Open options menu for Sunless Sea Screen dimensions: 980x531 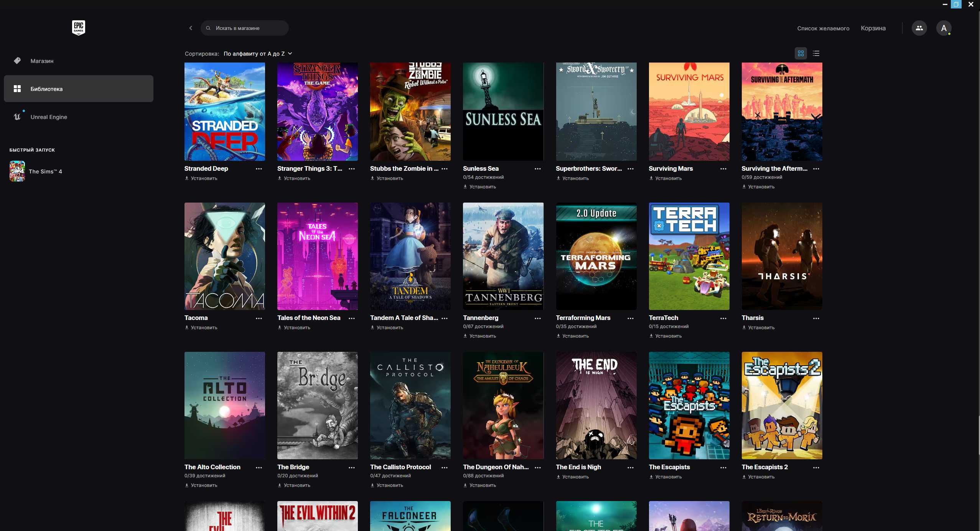[x=538, y=169]
